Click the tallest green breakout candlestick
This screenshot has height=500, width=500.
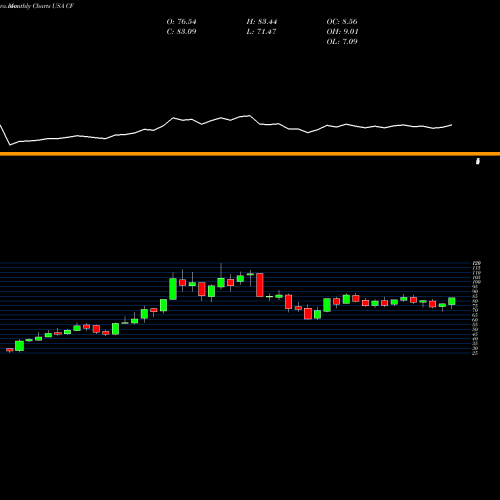(x=173, y=289)
